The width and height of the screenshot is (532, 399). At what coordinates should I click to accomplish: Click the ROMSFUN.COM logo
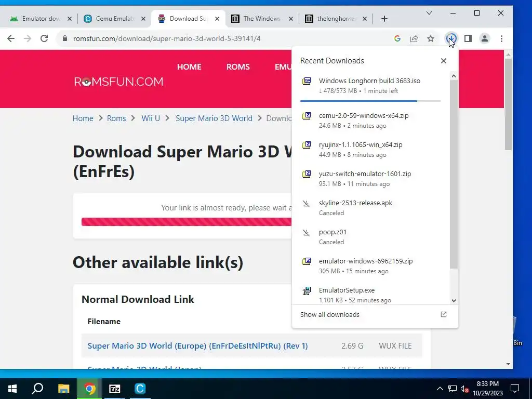(118, 82)
